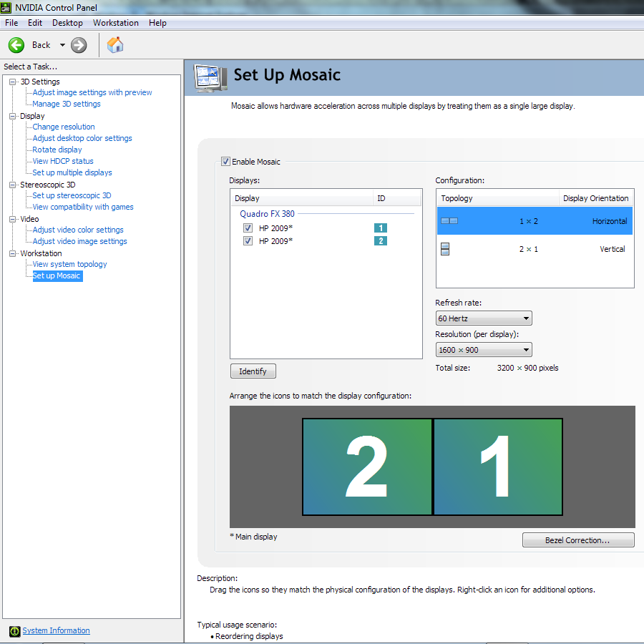
Task: Select display icon 1 in arrangement area
Action: click(498, 467)
